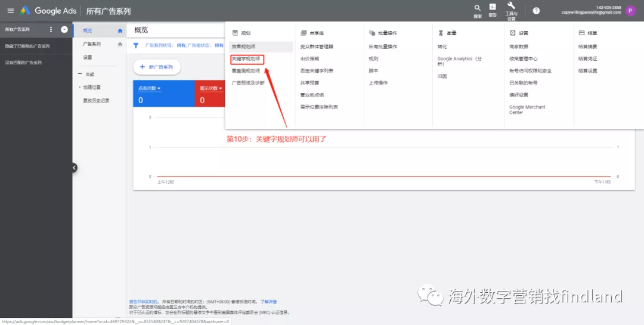This screenshot has width=644, height=325.
Task: Collapse the section with 收起
Action: (x=86, y=74)
